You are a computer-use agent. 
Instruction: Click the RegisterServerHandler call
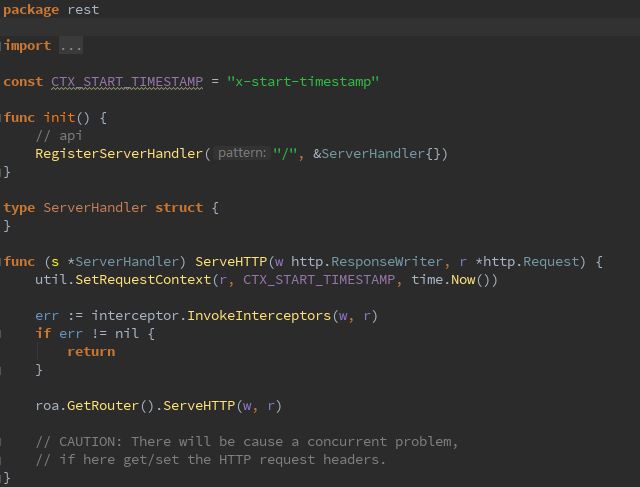coord(119,154)
